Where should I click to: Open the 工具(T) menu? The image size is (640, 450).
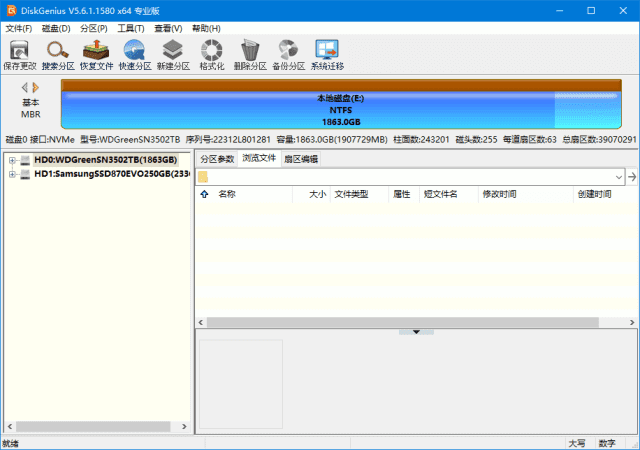(x=131, y=28)
